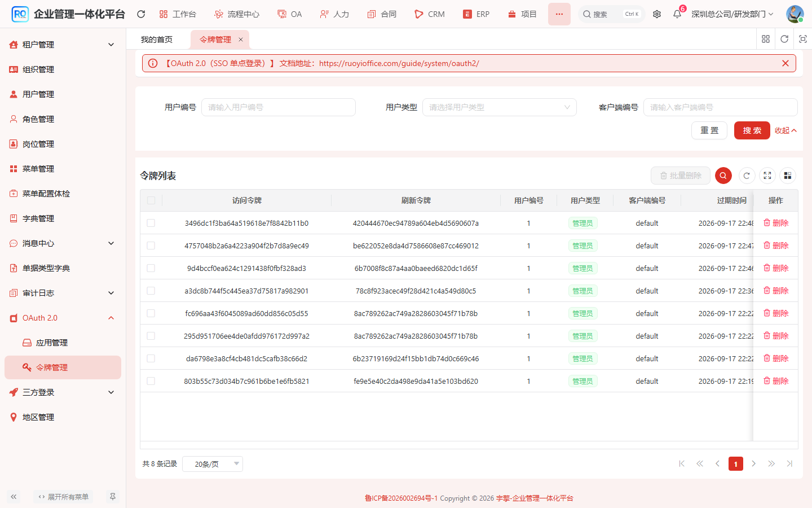Collapse the sidebar with the double-arrow icon
The height and width of the screenshot is (508, 812).
(x=14, y=497)
